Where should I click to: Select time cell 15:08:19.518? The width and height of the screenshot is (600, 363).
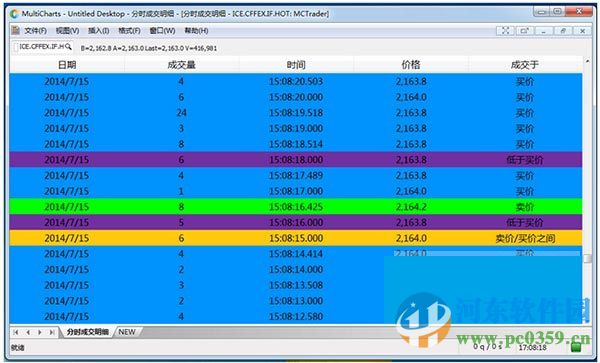[296, 113]
